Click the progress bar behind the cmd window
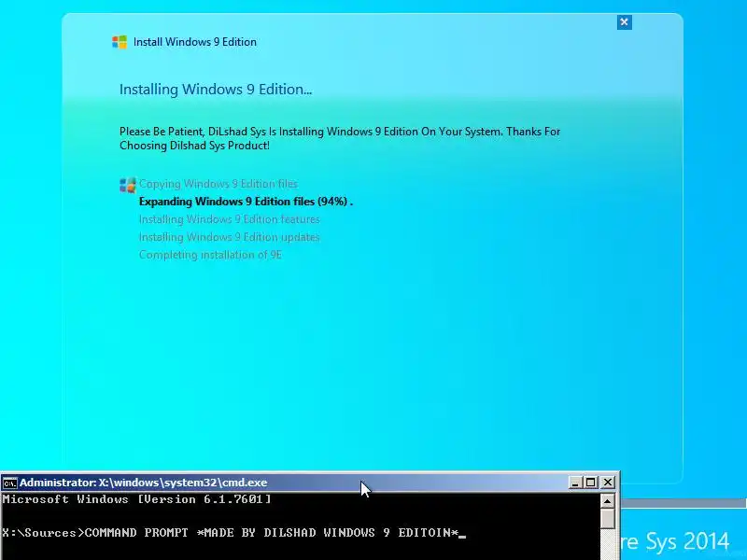The height and width of the screenshot is (560, 747). coord(684,504)
